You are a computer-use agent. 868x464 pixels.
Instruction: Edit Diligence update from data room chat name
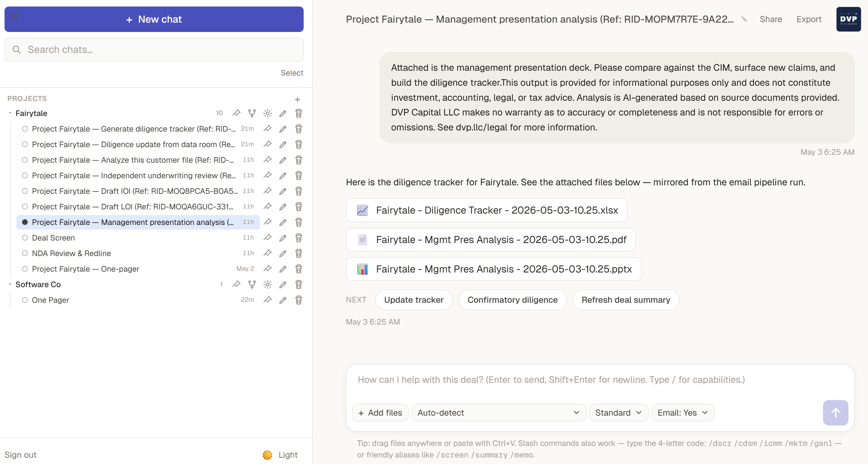(283, 144)
